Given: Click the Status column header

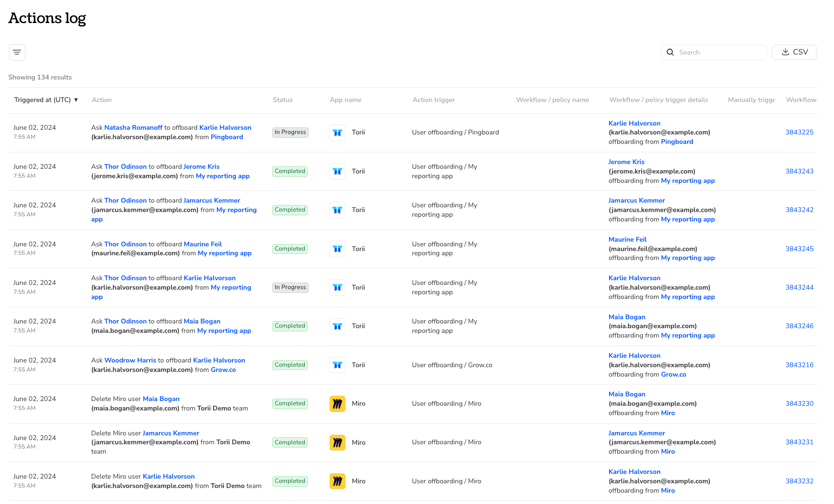Looking at the screenshot, I should 283,100.
